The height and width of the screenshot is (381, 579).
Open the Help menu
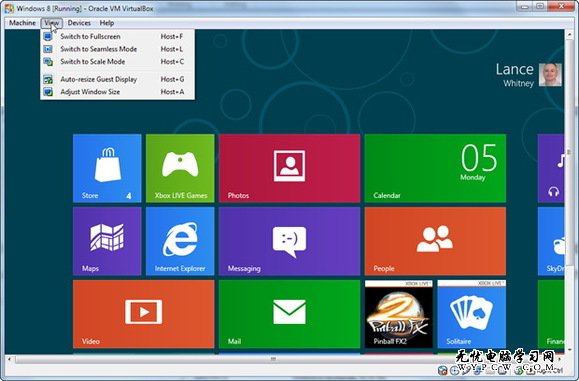[107, 23]
